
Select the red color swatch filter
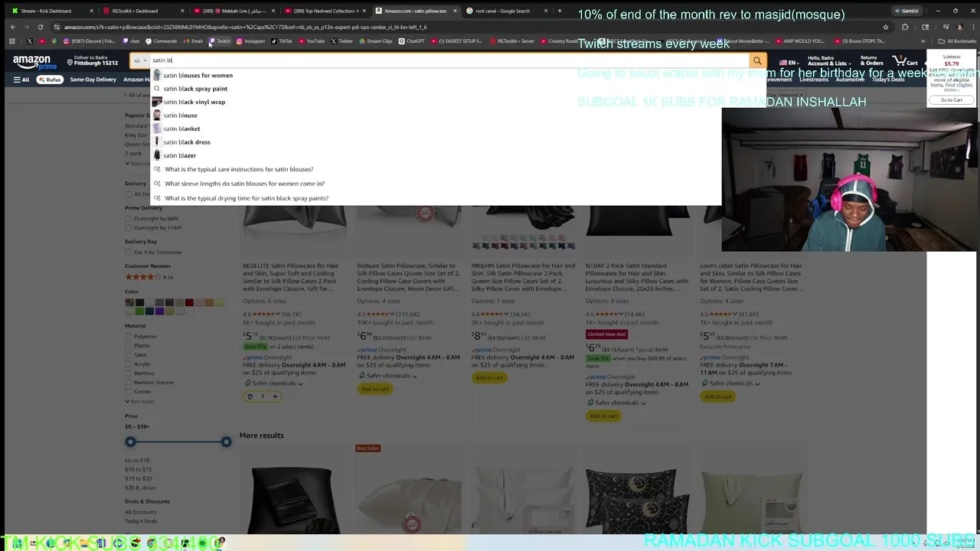pyautogui.click(x=189, y=302)
